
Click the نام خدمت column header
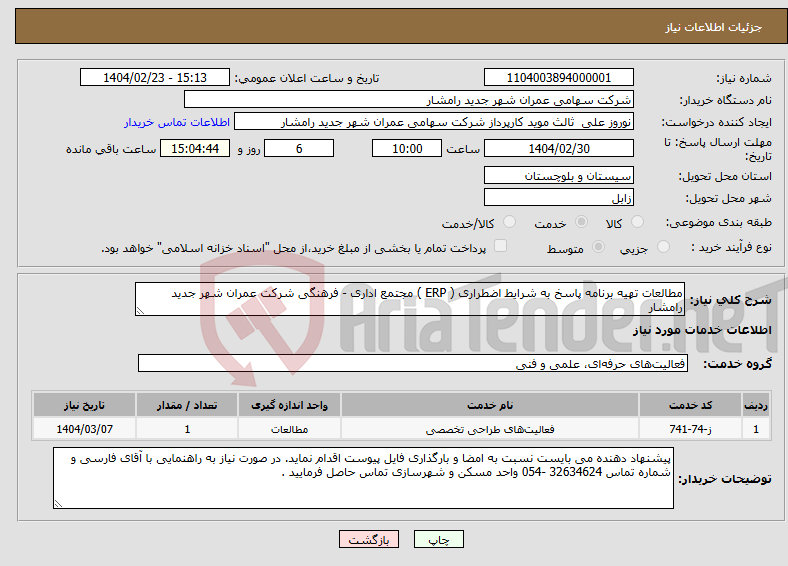(x=490, y=405)
